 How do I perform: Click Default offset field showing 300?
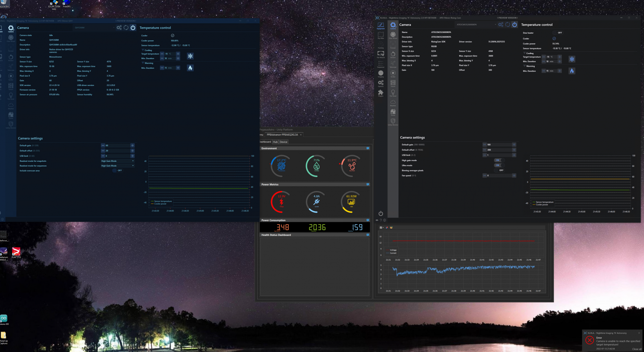(499, 150)
